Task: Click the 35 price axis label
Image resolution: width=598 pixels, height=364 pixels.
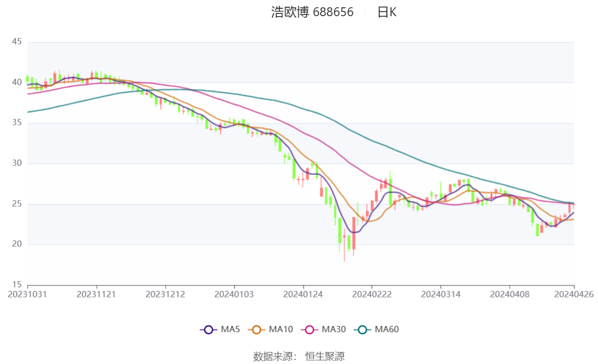Action: pyautogui.click(x=17, y=123)
